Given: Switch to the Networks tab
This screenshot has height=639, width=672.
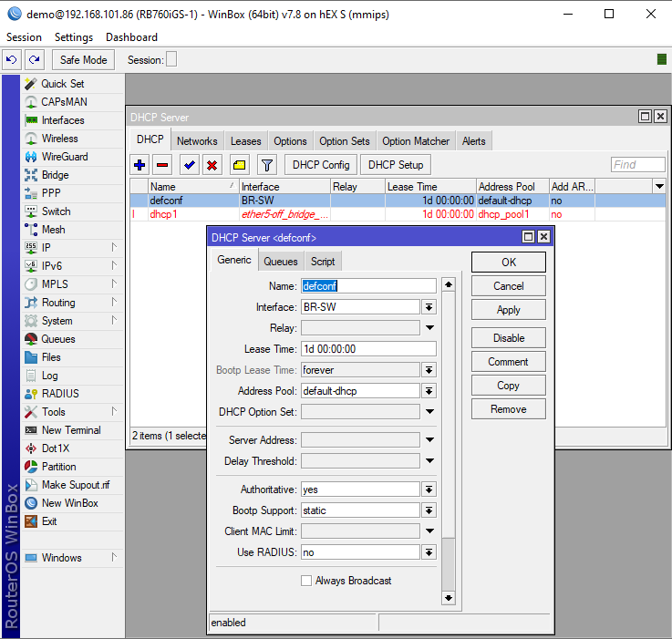Looking at the screenshot, I should [x=197, y=141].
